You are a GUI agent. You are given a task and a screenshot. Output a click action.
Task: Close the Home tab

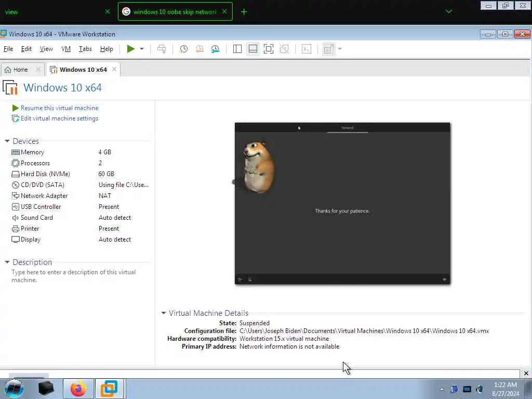click(x=38, y=70)
